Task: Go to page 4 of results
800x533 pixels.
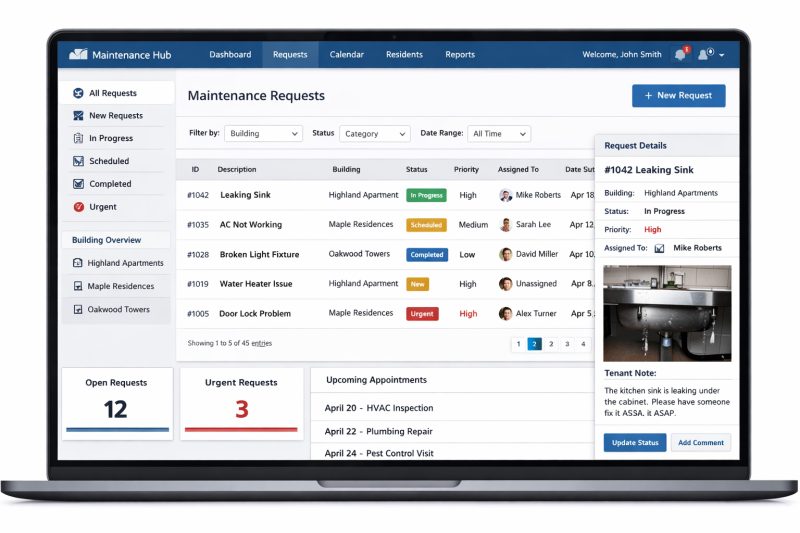Action: (x=583, y=344)
